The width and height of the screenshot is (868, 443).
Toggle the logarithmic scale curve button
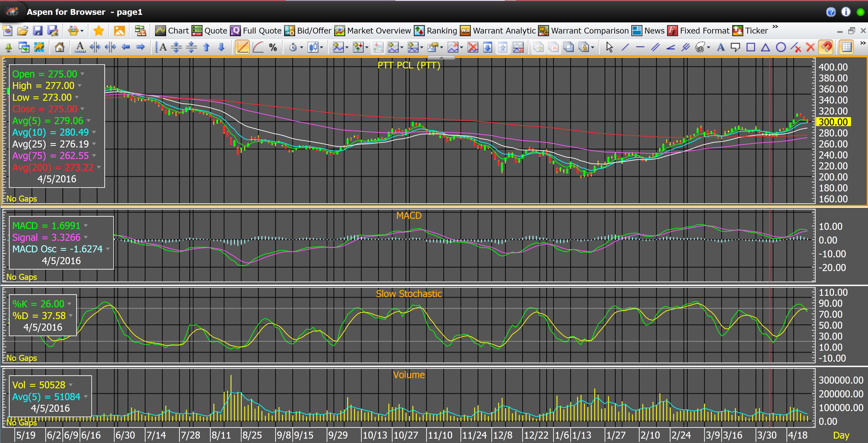pos(258,47)
